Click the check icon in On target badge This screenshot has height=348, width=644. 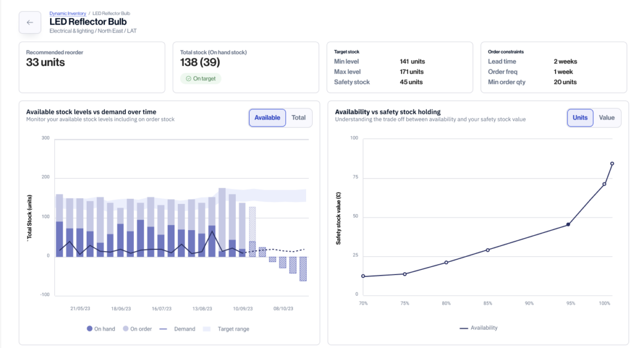189,79
